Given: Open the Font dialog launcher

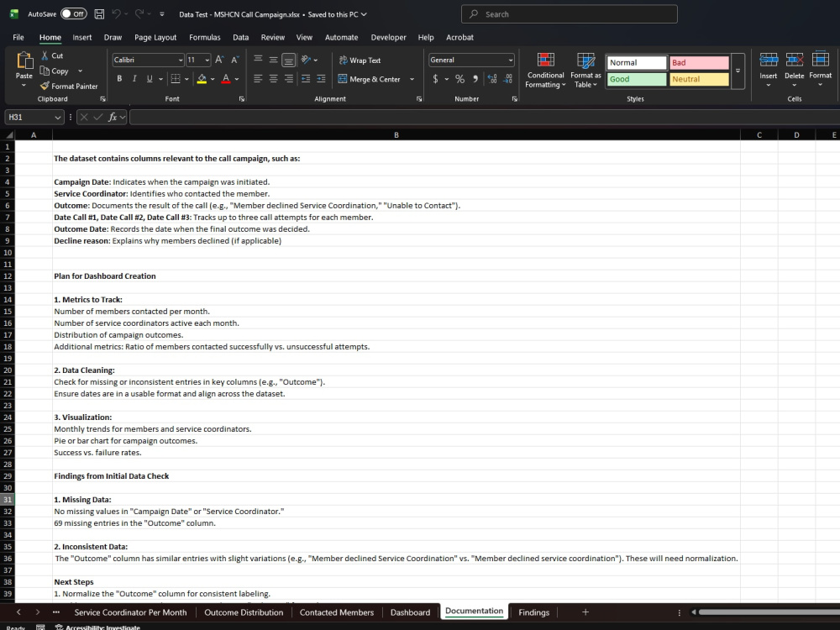Looking at the screenshot, I should (242, 99).
